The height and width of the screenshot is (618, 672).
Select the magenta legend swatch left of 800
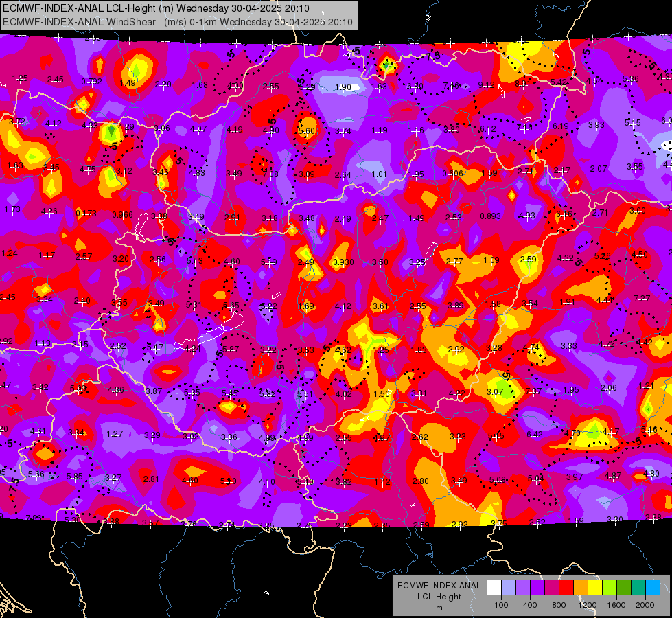click(x=552, y=588)
